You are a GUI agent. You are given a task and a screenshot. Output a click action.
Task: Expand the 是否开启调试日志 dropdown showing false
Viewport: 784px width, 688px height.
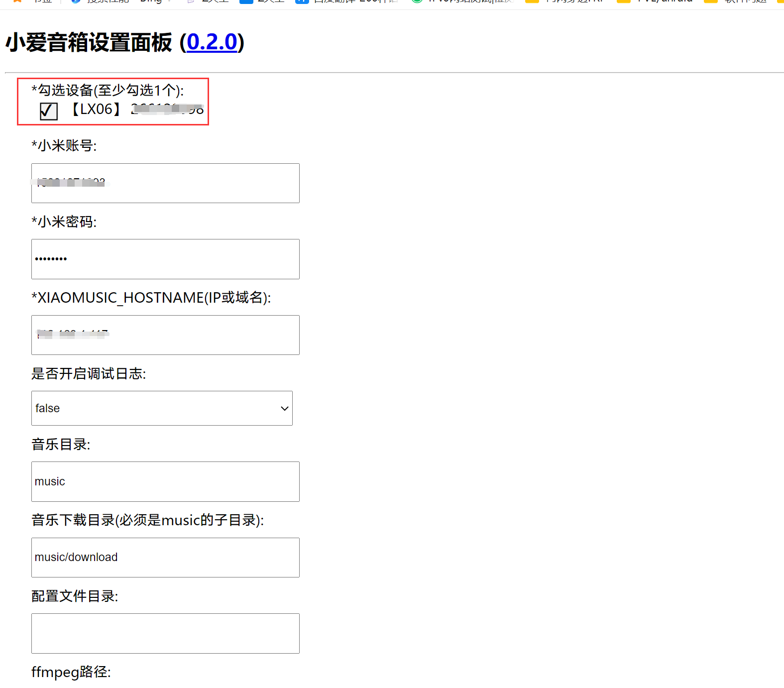pyautogui.click(x=162, y=408)
